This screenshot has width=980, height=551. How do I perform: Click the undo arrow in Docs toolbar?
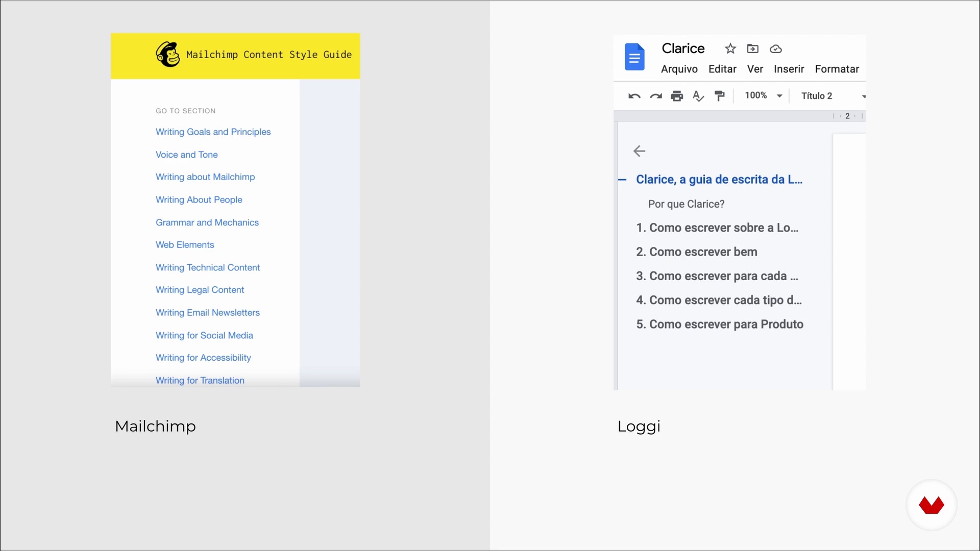[x=634, y=96]
